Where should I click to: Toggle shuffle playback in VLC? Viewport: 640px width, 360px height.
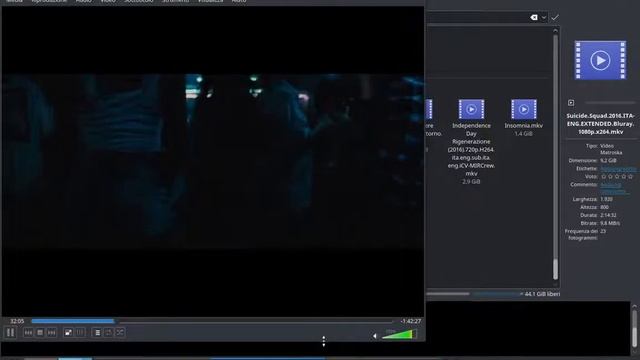coord(120,333)
